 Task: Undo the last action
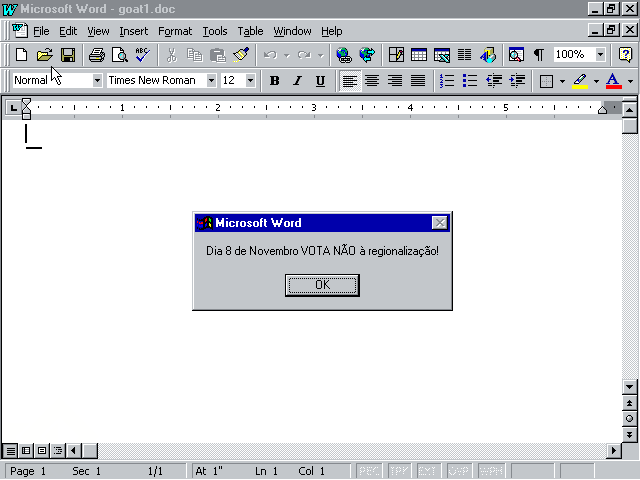270,55
